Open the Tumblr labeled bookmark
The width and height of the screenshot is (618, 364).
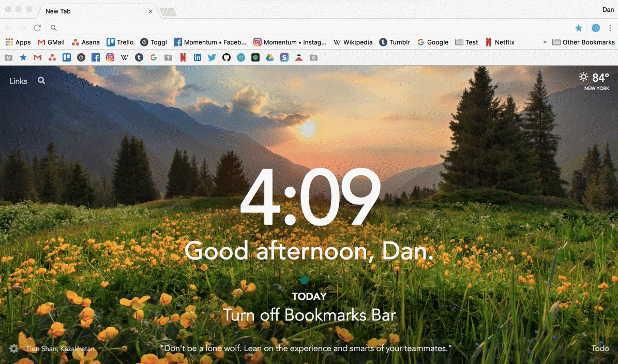point(395,42)
